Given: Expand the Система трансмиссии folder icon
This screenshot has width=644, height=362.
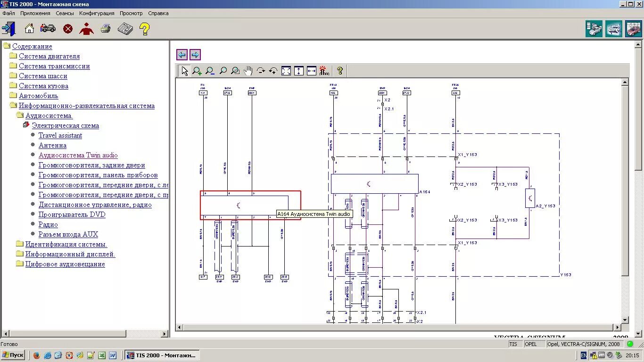Looking at the screenshot, I should 13,66.
